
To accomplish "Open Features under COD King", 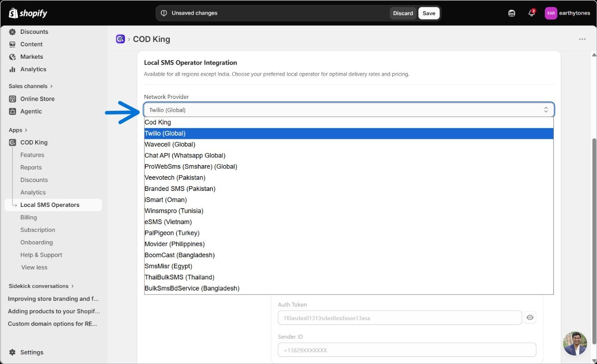I will (x=32, y=155).
